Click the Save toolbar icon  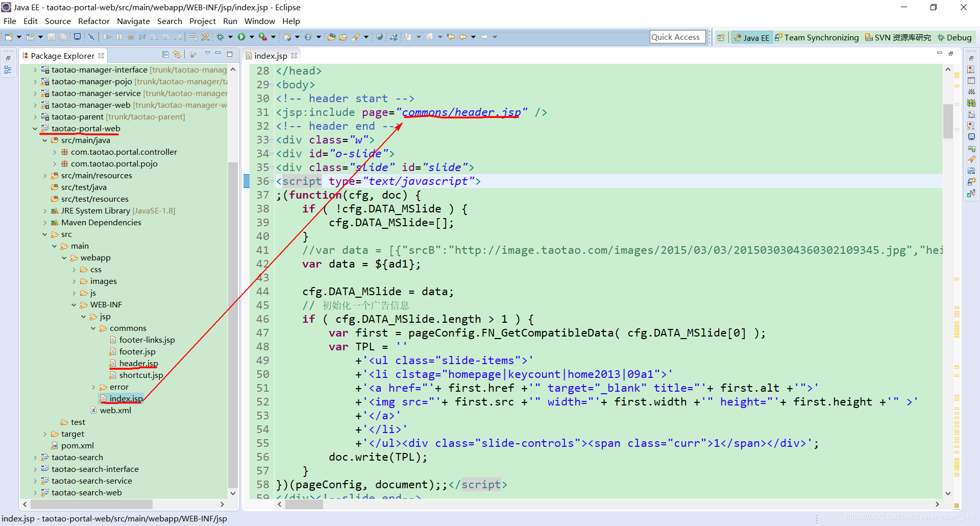pyautogui.click(x=51, y=37)
